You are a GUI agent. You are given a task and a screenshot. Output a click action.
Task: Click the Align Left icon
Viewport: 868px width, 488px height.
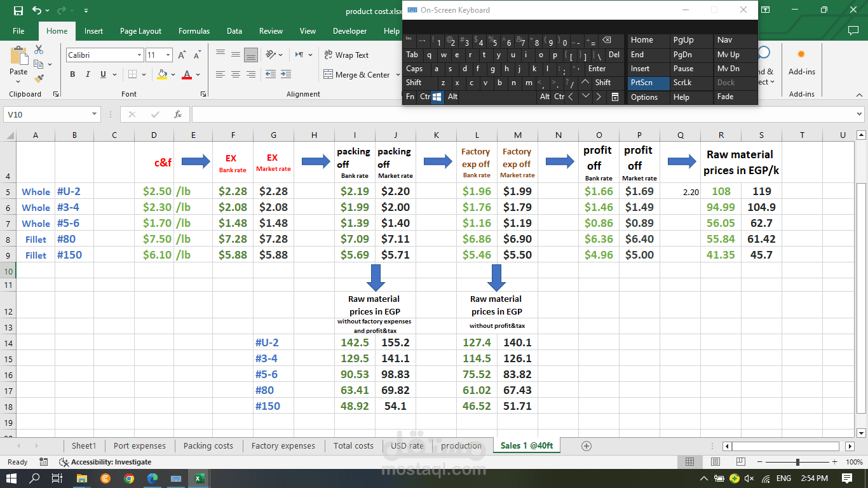[x=220, y=74]
